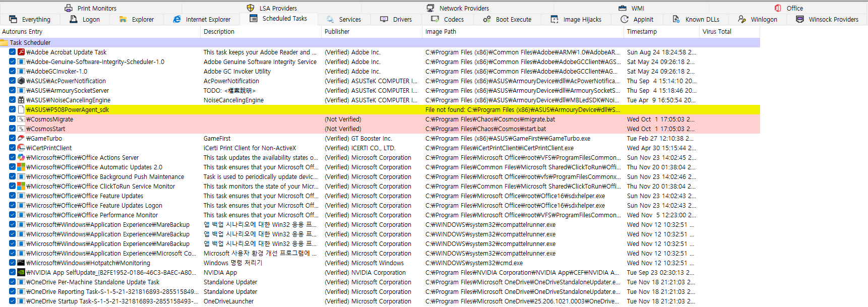The width and height of the screenshot is (868, 307).
Task: Click the Winlogon tab icon
Action: 742,19
